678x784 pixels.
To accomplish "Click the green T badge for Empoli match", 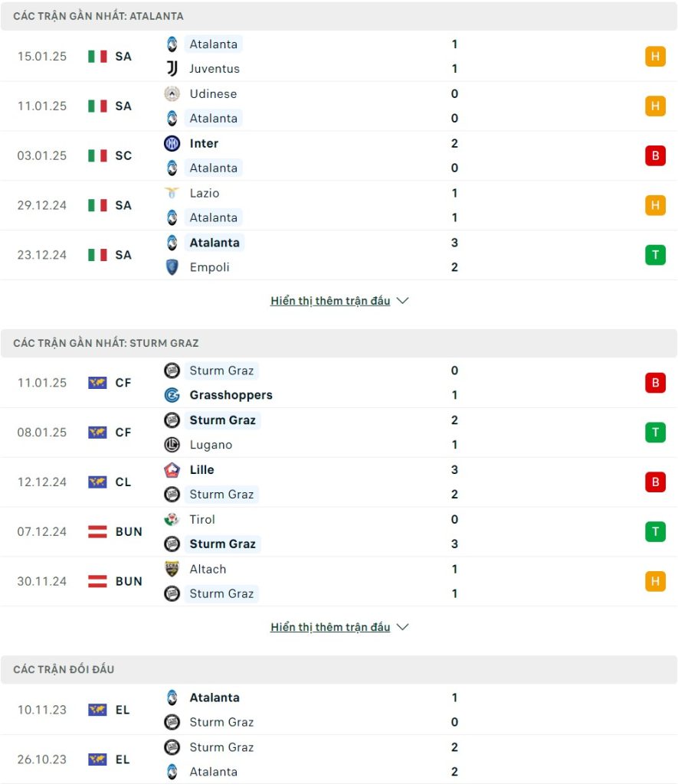I will click(x=656, y=255).
